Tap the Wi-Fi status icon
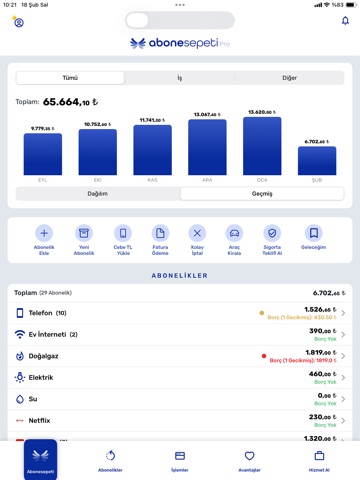 327,5
